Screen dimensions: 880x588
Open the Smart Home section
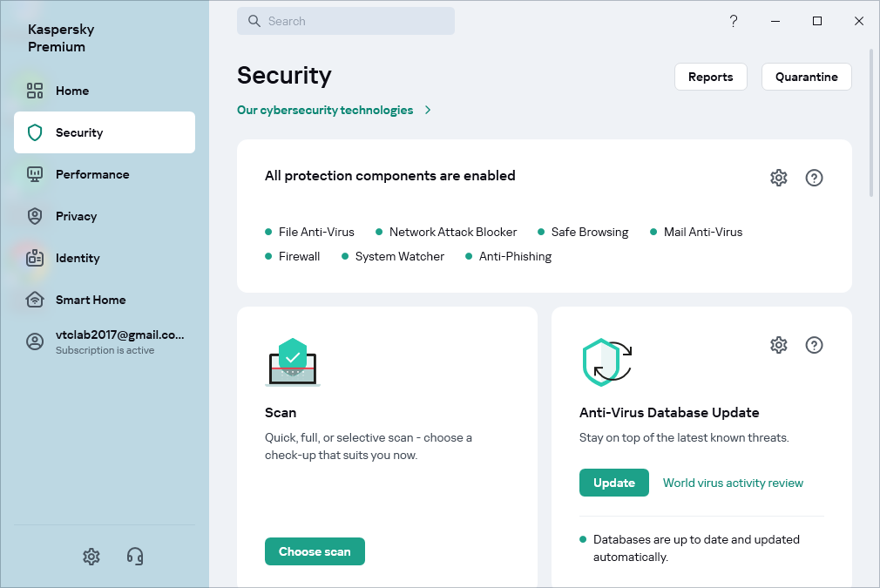(x=91, y=300)
